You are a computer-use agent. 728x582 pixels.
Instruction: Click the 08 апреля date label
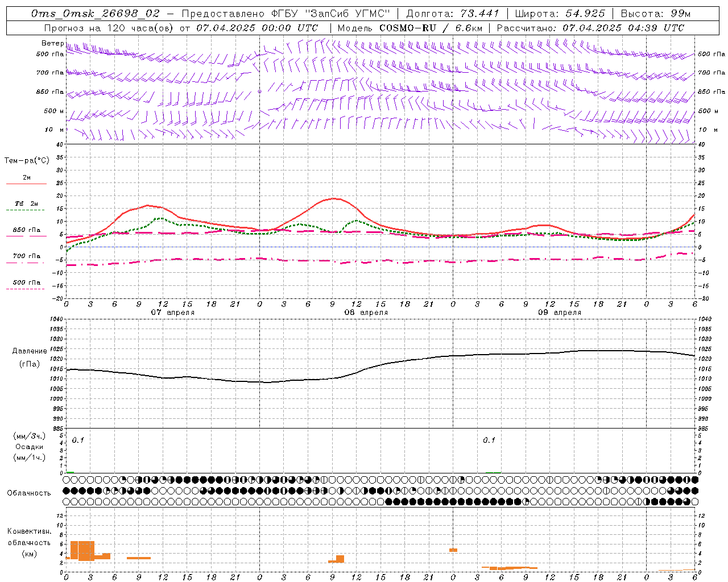(x=366, y=312)
